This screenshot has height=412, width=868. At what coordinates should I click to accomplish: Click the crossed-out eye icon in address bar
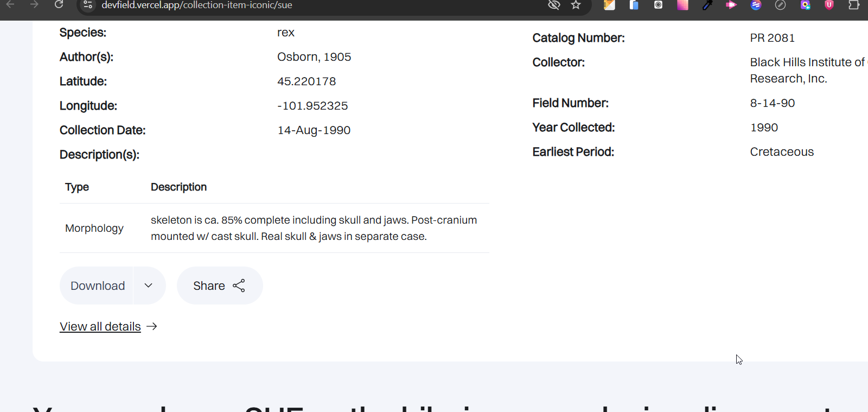point(553,5)
